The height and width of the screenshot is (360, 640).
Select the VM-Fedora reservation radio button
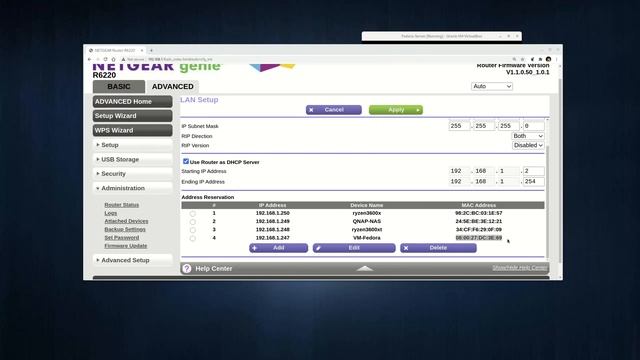[193, 238]
